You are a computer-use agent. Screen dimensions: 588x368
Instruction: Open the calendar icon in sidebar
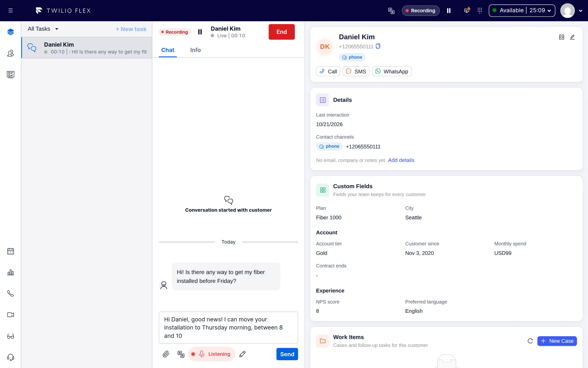(11, 251)
